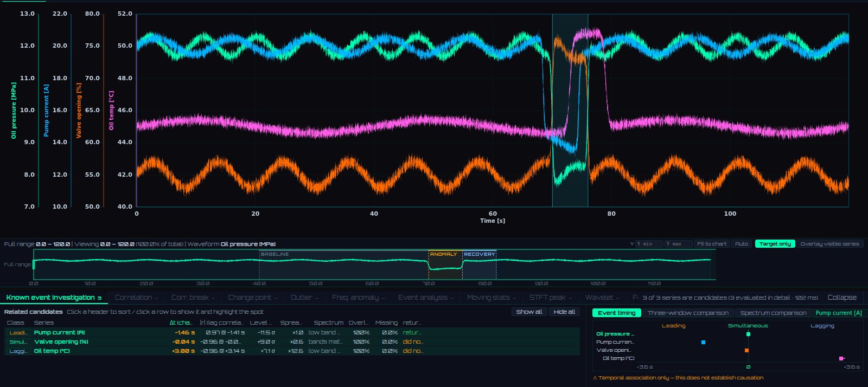Viewport: 868px width, 387px height.
Task: Switch to Three-window comparison view
Action: [x=688, y=313]
